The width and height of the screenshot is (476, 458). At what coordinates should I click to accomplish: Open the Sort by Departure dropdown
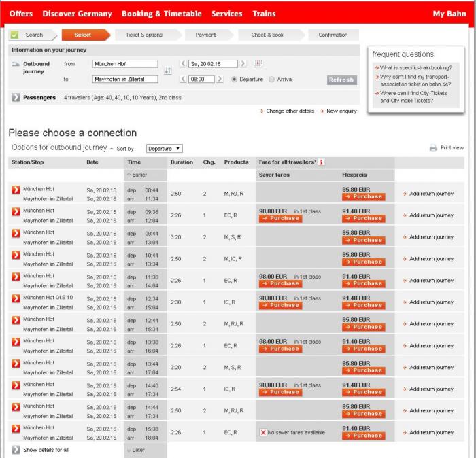(165, 149)
